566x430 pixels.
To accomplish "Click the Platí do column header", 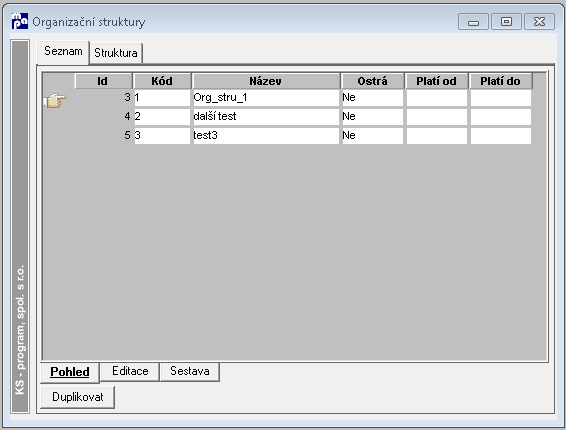I will pos(500,81).
